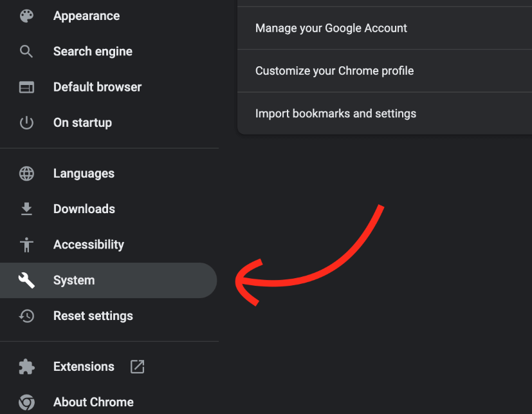This screenshot has width=532, height=414.
Task: Click the Languages globe icon
Action: [x=26, y=173]
